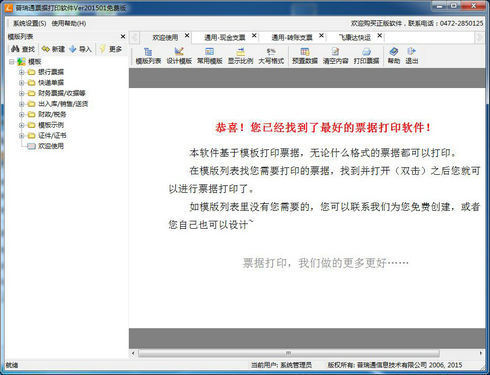This screenshot has width=490, height=375.
Task: Open the 使用帮助(H) menu
Action: pyautogui.click(x=69, y=23)
